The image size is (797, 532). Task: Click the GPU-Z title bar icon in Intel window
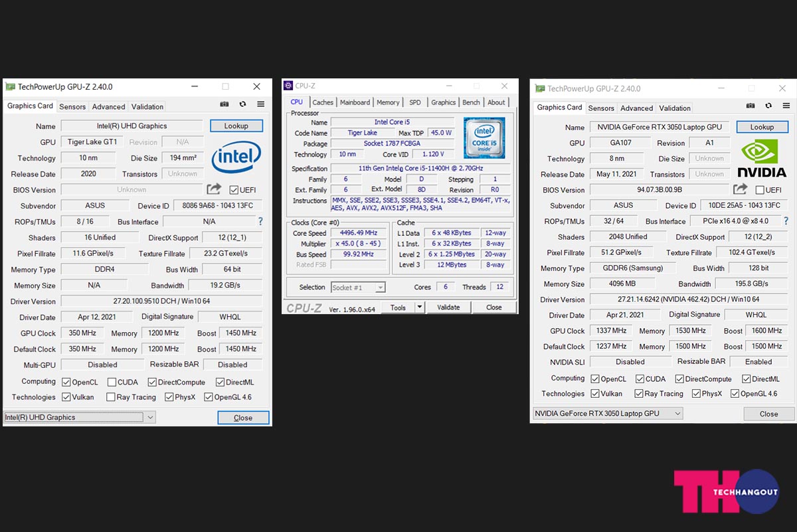pyautogui.click(x=10, y=86)
